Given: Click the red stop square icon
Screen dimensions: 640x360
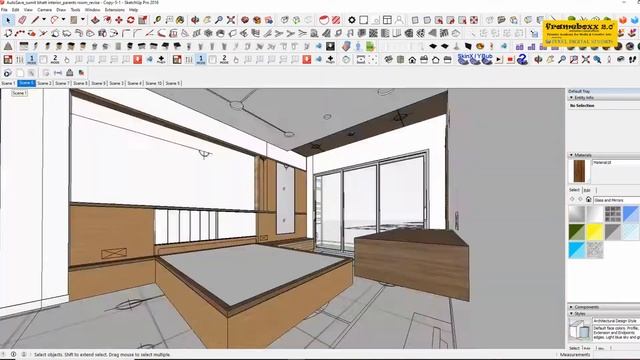Looking at the screenshot, I should [510, 60].
